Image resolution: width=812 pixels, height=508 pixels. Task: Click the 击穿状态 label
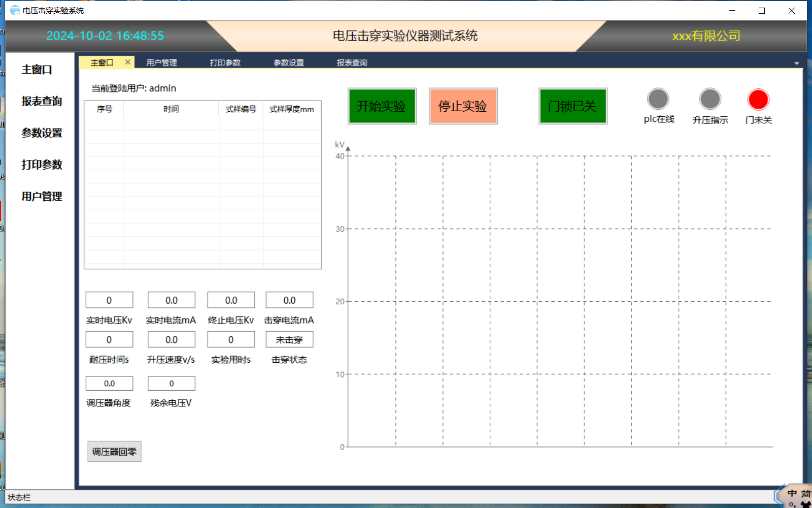click(x=289, y=360)
